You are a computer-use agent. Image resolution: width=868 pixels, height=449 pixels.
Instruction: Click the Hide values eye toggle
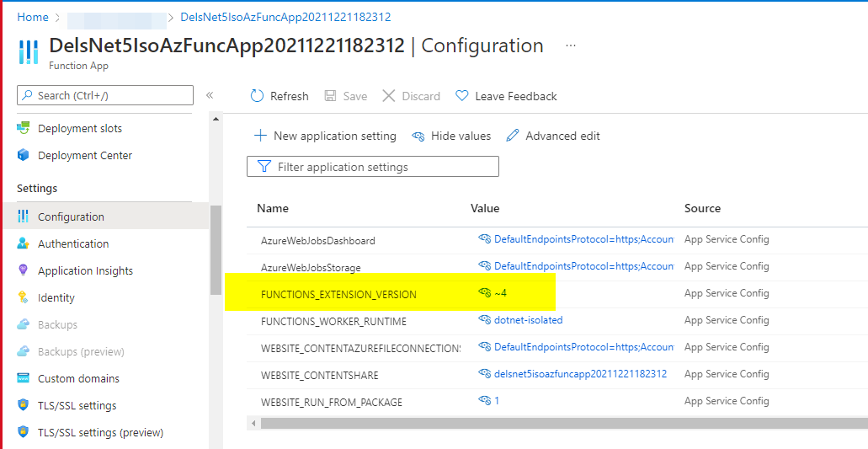click(x=418, y=136)
